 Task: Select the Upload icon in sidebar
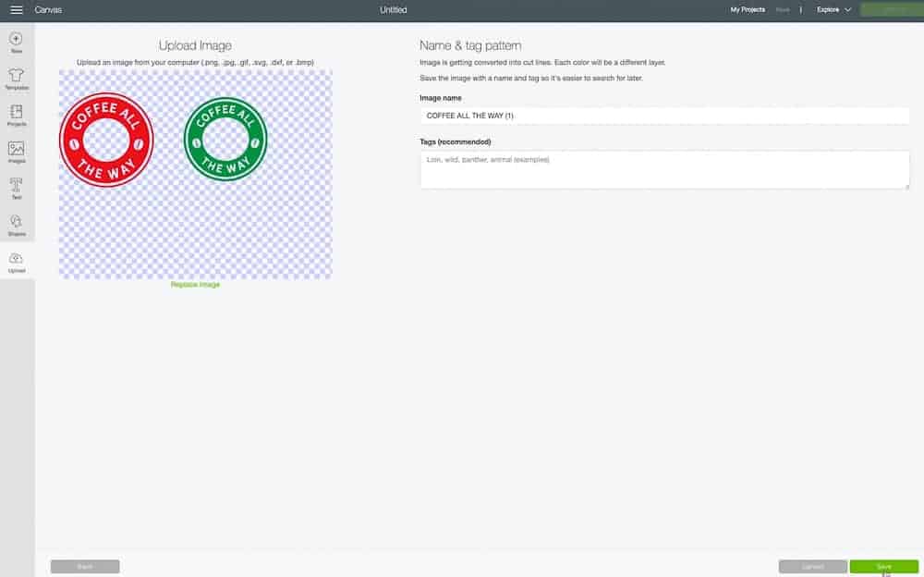tap(17, 263)
